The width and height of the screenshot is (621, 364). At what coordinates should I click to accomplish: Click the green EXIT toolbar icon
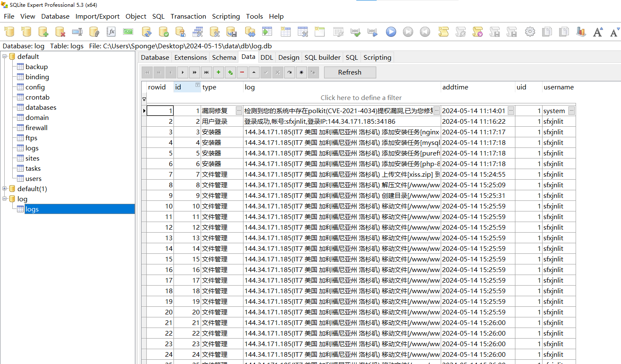tap(128, 32)
